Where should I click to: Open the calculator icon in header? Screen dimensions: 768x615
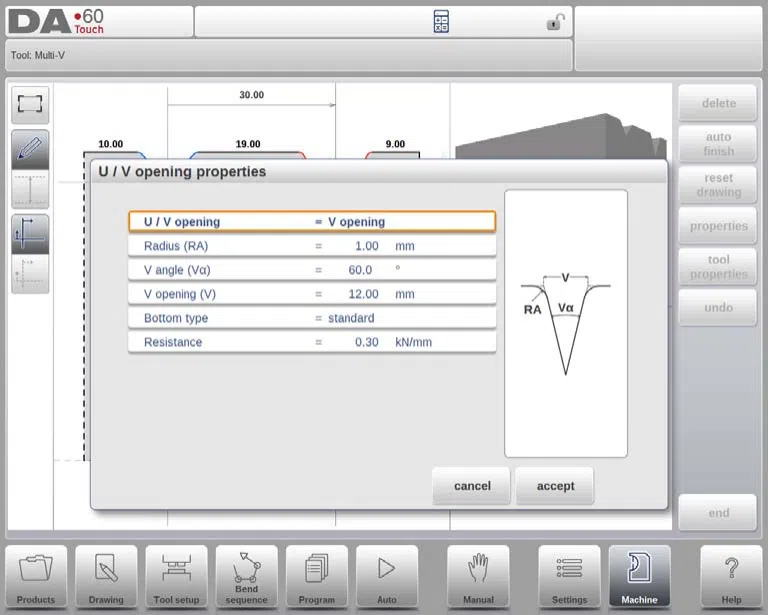tap(441, 22)
